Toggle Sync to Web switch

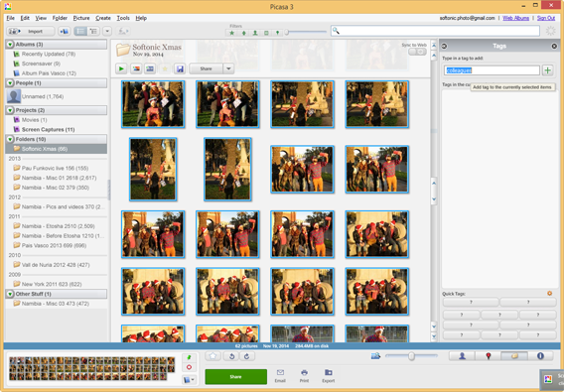[x=417, y=52]
